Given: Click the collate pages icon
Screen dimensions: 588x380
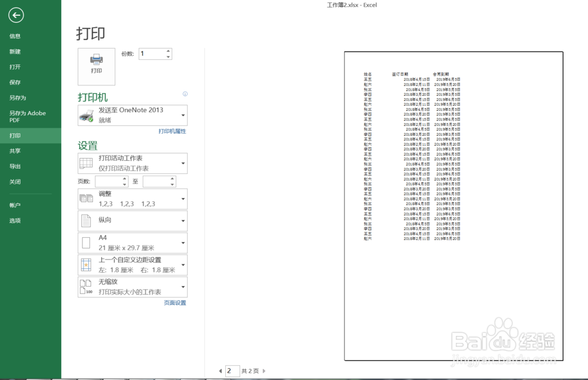Looking at the screenshot, I should 86,199.
